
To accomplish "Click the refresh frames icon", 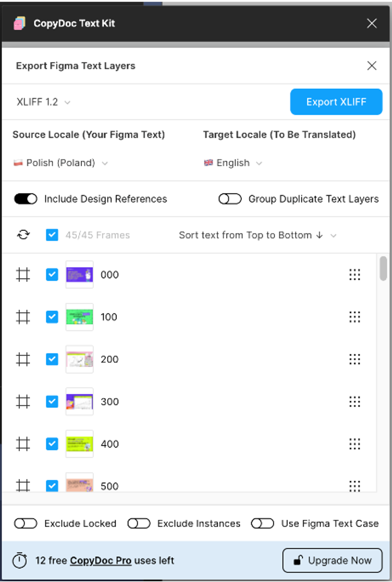I will point(24,235).
